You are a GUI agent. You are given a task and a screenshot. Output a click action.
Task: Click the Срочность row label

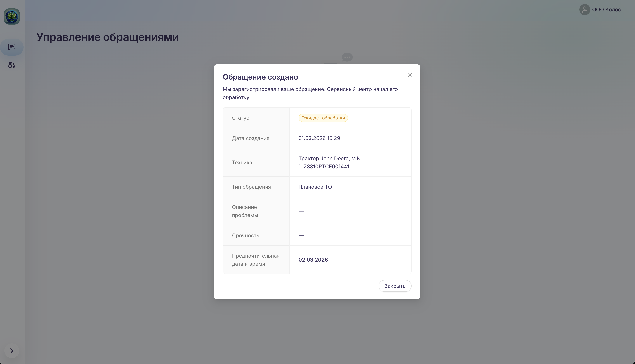(x=245, y=235)
